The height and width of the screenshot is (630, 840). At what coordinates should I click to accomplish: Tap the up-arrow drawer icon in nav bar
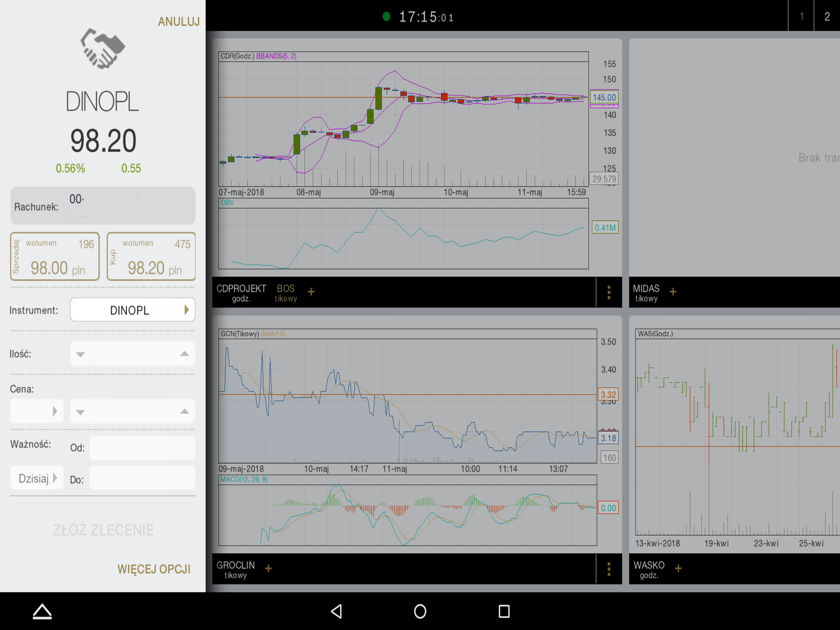(x=42, y=611)
